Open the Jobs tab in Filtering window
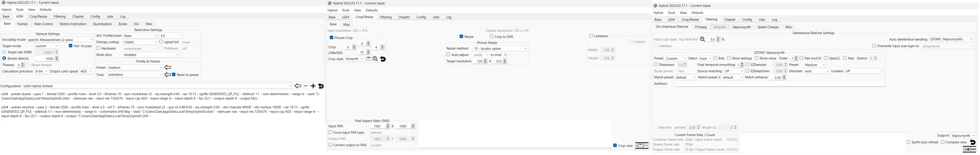 pyautogui.click(x=762, y=20)
